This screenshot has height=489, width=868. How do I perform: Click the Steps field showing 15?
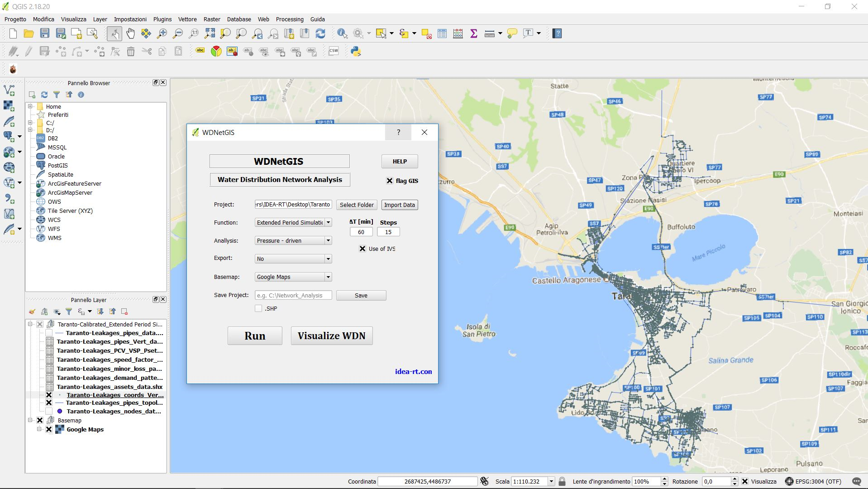pos(388,232)
